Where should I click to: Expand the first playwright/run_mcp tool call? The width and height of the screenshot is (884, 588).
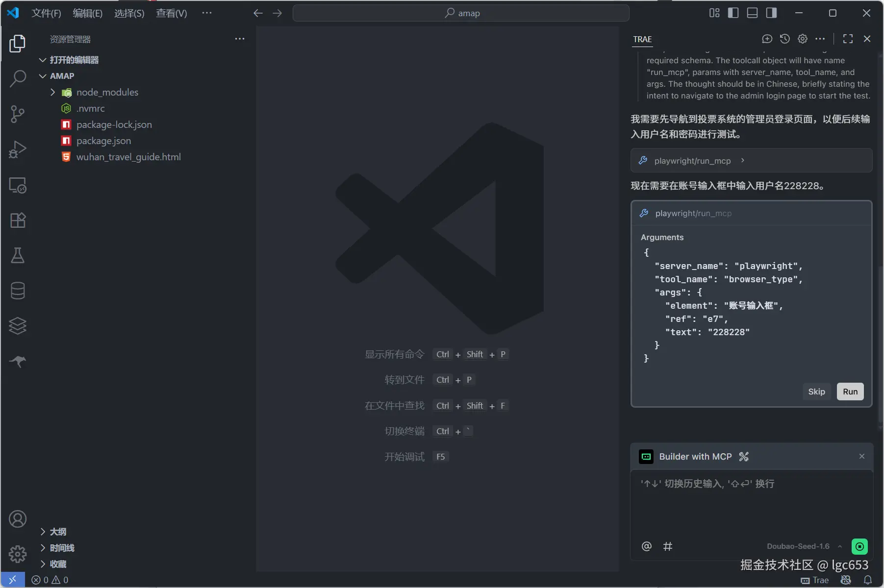(751, 160)
